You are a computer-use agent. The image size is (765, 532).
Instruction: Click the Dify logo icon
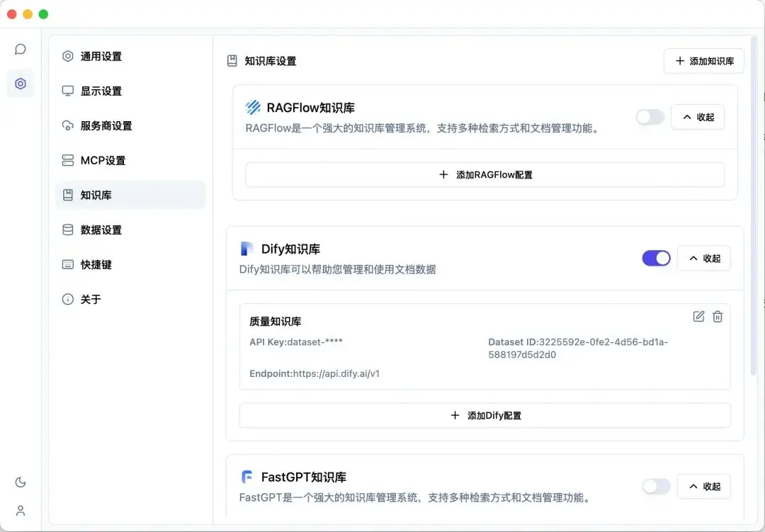[x=246, y=249]
